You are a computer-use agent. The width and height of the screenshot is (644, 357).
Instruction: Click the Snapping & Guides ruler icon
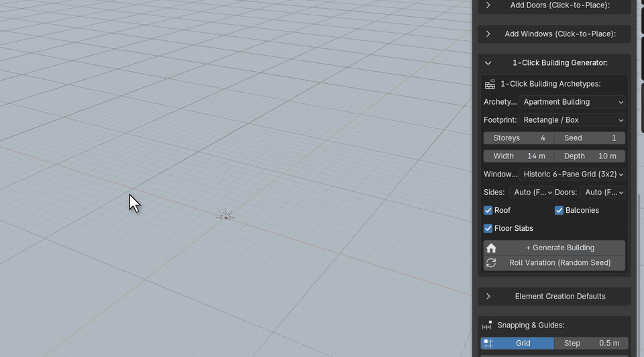(487, 325)
